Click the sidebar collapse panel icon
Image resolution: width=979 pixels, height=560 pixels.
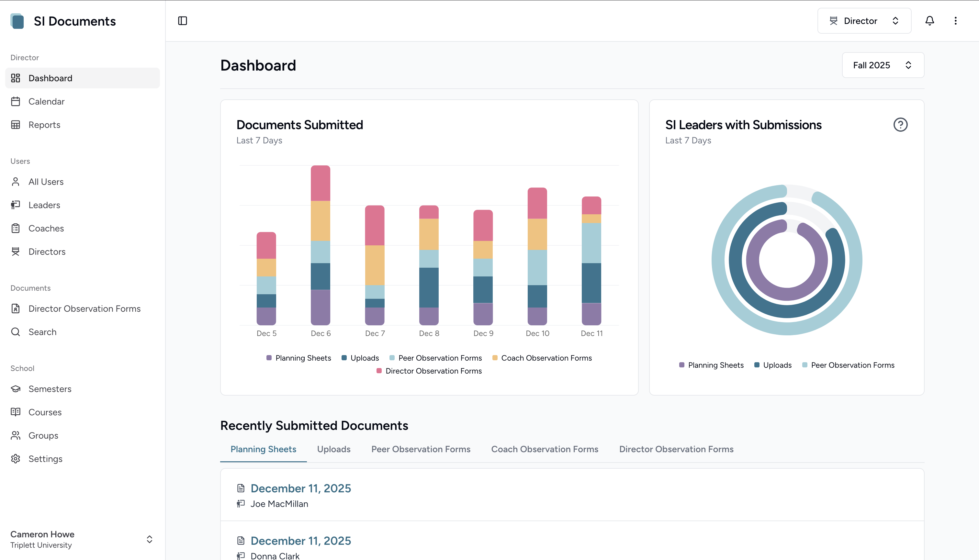tap(183, 20)
